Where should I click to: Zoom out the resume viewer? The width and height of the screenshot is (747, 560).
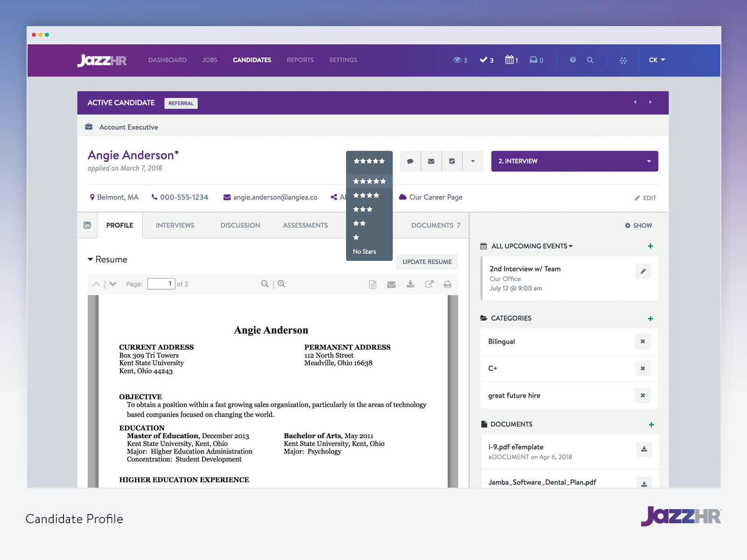point(265,284)
